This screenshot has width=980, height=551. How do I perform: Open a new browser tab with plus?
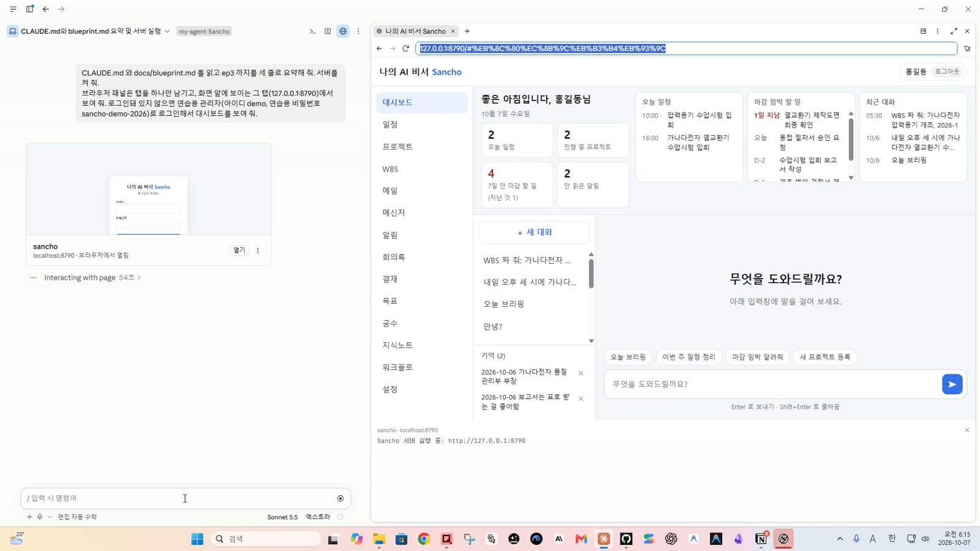467,31
